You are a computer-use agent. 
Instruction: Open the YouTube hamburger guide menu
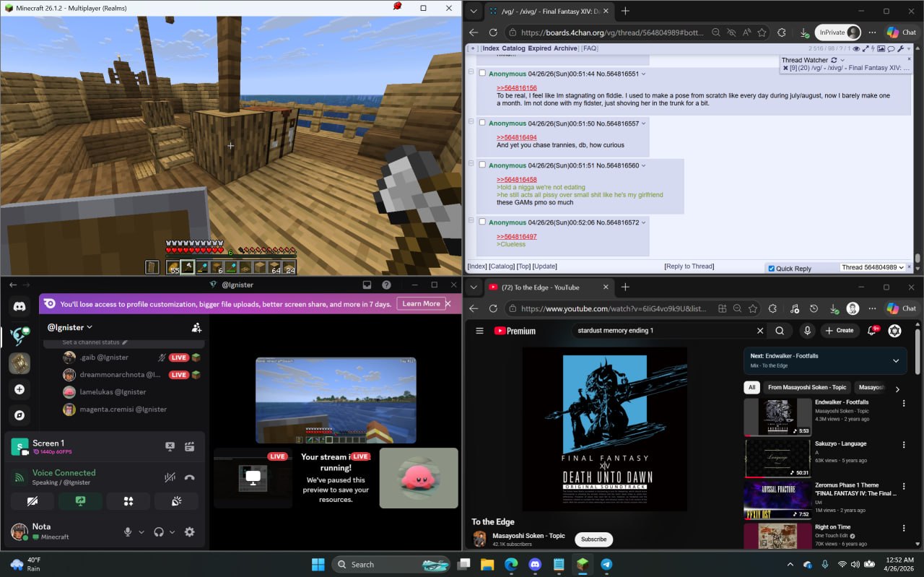(x=479, y=331)
